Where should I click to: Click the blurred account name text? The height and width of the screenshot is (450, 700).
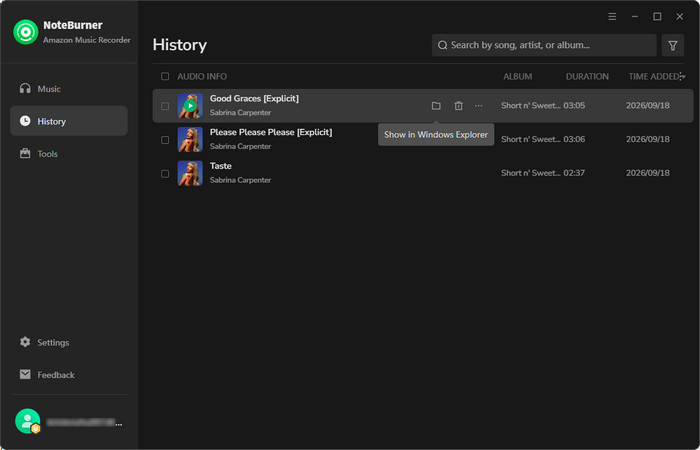click(x=84, y=422)
